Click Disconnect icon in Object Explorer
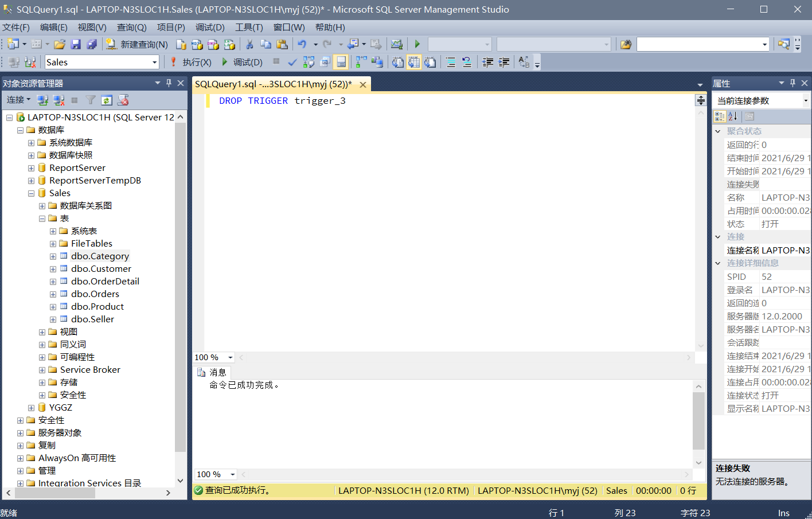This screenshot has height=519, width=812. click(x=58, y=100)
